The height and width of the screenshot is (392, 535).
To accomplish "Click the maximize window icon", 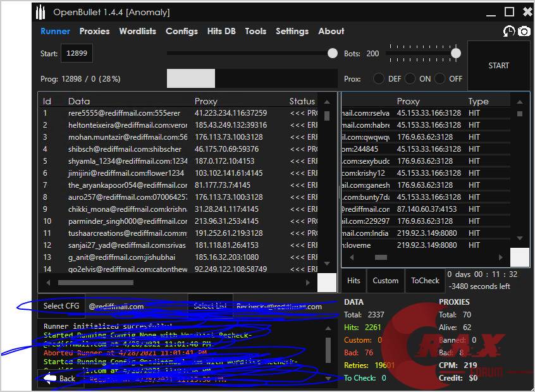I will [x=509, y=11].
